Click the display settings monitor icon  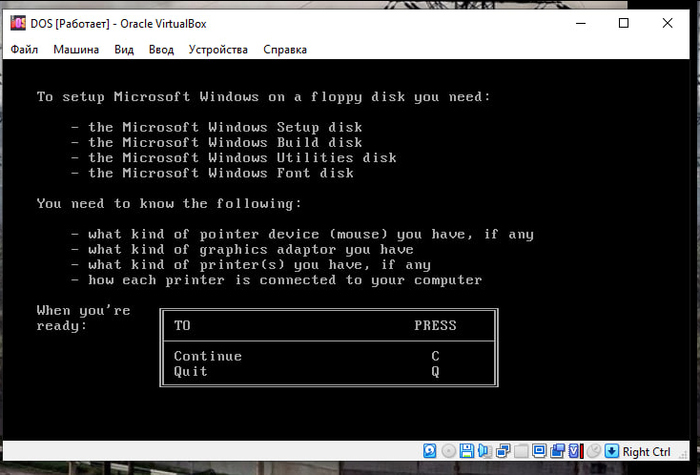click(x=538, y=452)
